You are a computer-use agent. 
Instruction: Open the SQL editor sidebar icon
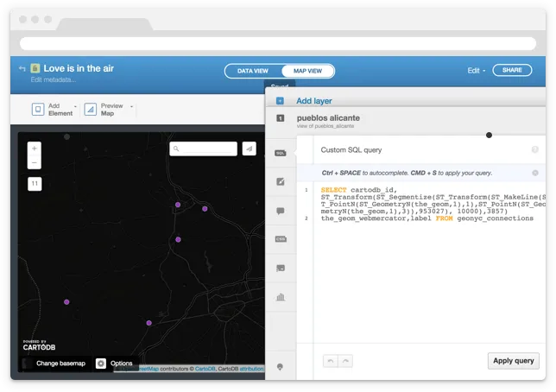pyautogui.click(x=281, y=153)
